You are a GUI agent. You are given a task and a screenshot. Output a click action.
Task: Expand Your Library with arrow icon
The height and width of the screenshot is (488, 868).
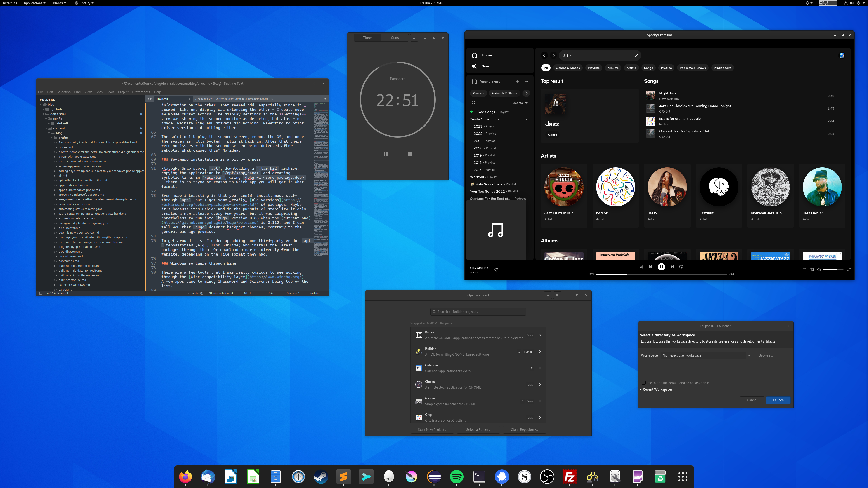(x=526, y=82)
